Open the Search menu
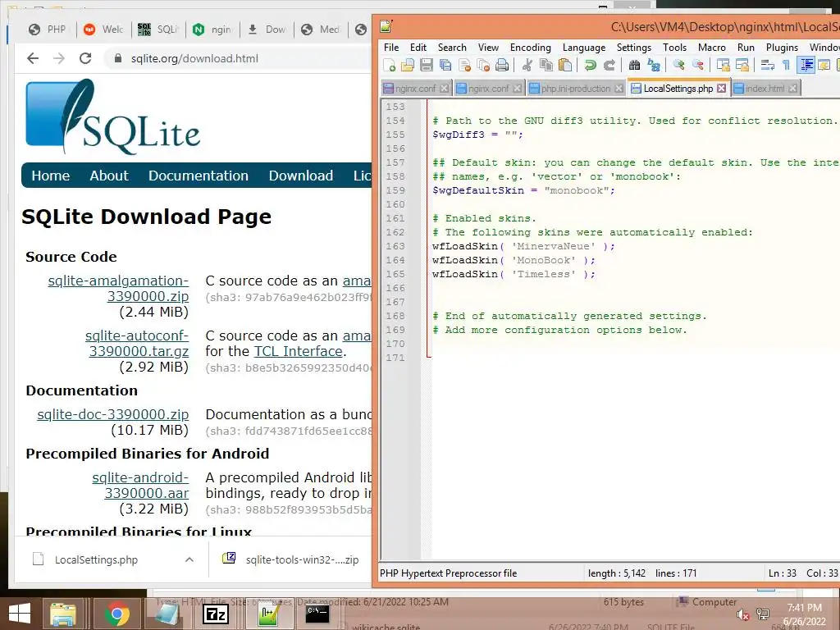Viewport: 840px width, 630px height. 452,47
